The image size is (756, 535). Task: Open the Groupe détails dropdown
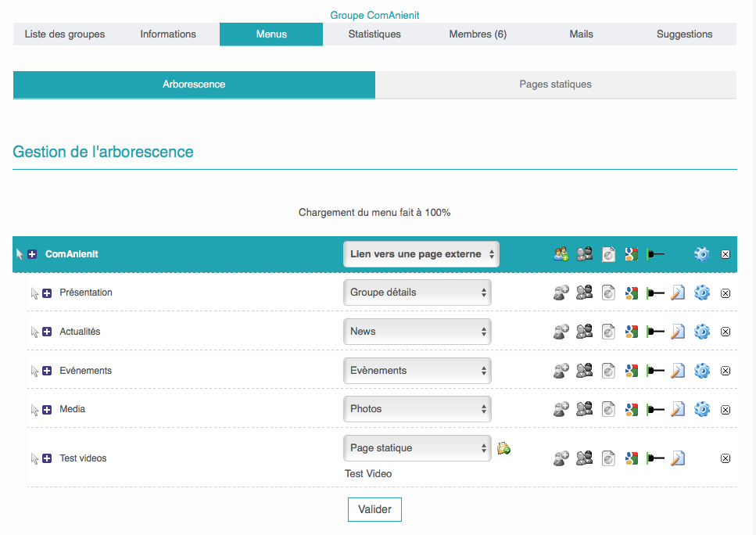pyautogui.click(x=417, y=293)
